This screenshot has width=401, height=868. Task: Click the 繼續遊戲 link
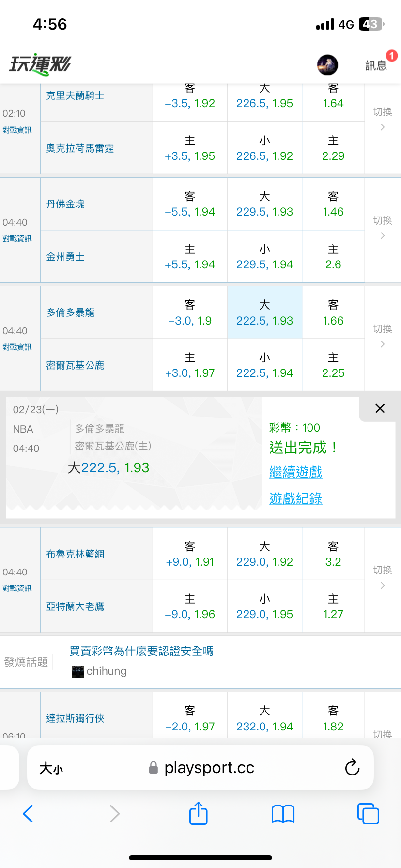tap(295, 472)
